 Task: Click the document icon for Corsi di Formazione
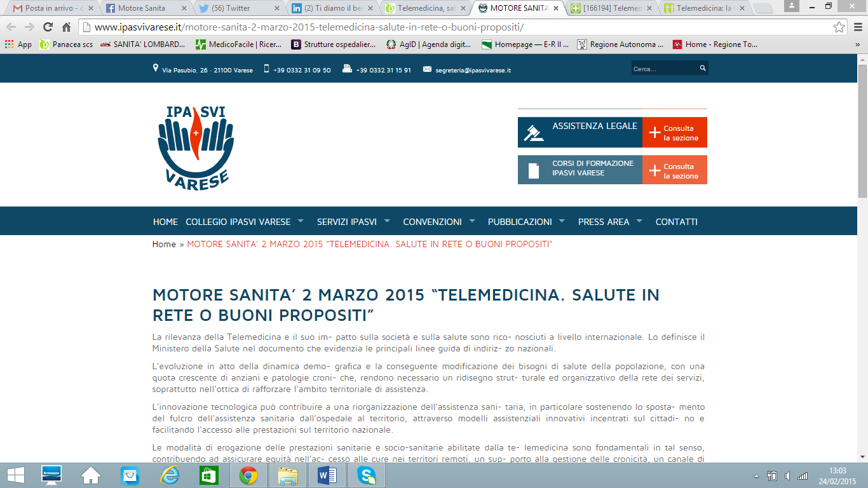coord(534,170)
